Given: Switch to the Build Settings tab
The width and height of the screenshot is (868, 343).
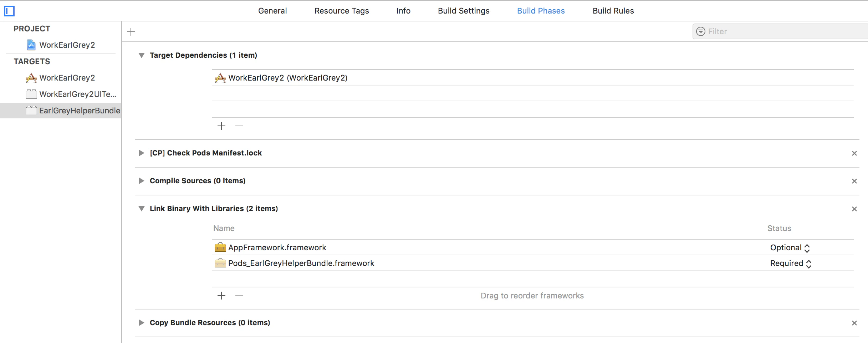Looking at the screenshot, I should pos(464,11).
